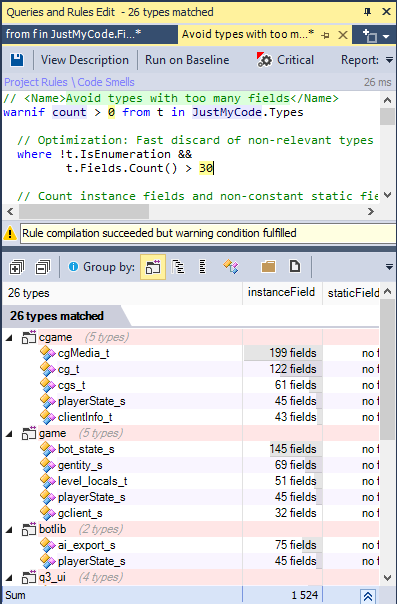Click the Critical label

295,60
